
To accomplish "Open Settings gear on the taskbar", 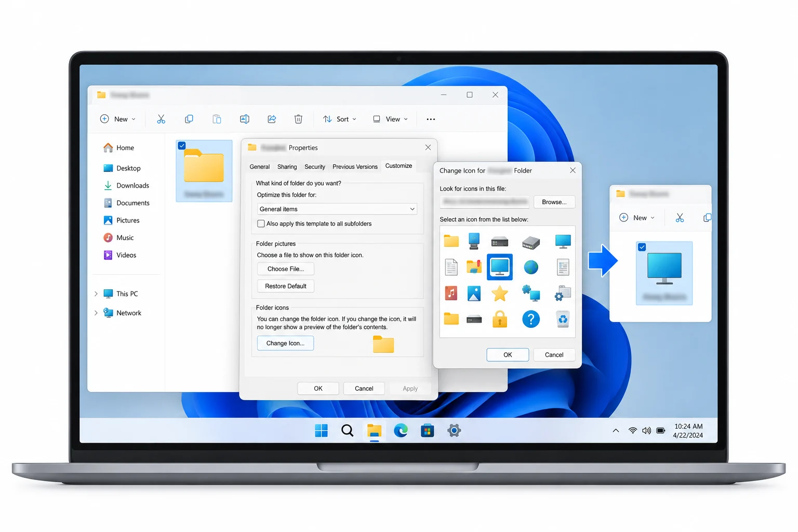I will pos(454,430).
